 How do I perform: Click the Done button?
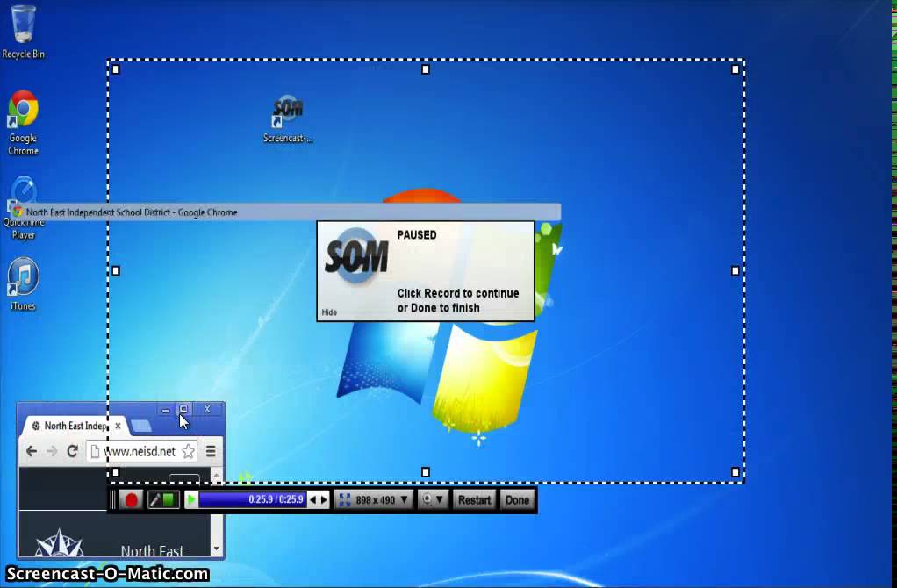click(x=517, y=500)
